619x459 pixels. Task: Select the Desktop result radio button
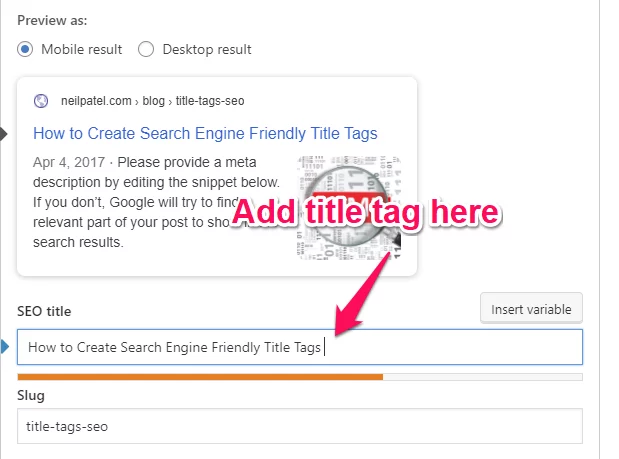146,49
